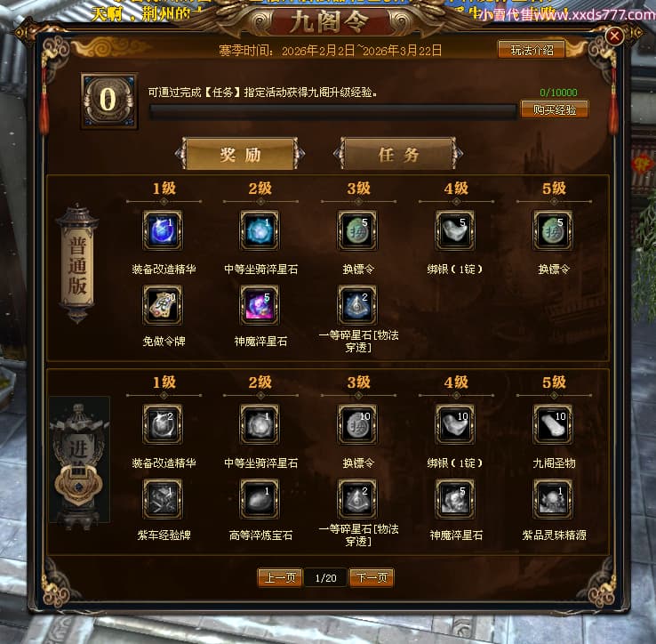
Task: Select the blue 装备改造精华 icon in 普通版
Action: point(163,230)
